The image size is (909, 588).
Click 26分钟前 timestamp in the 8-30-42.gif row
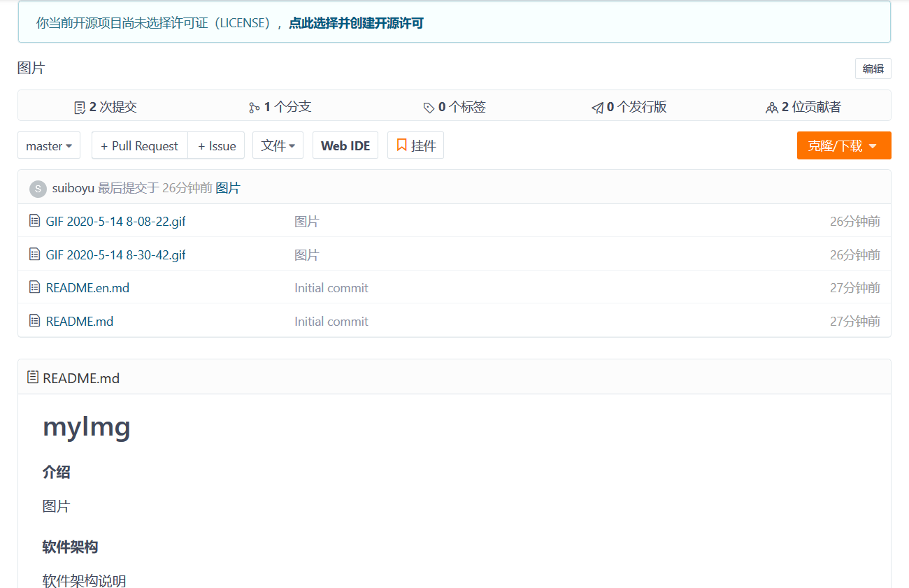click(x=854, y=255)
